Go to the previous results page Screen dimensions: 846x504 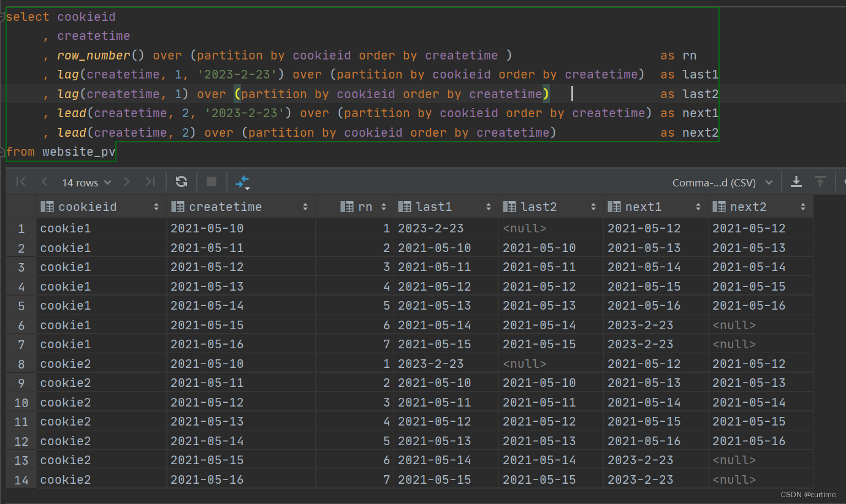pos(44,182)
